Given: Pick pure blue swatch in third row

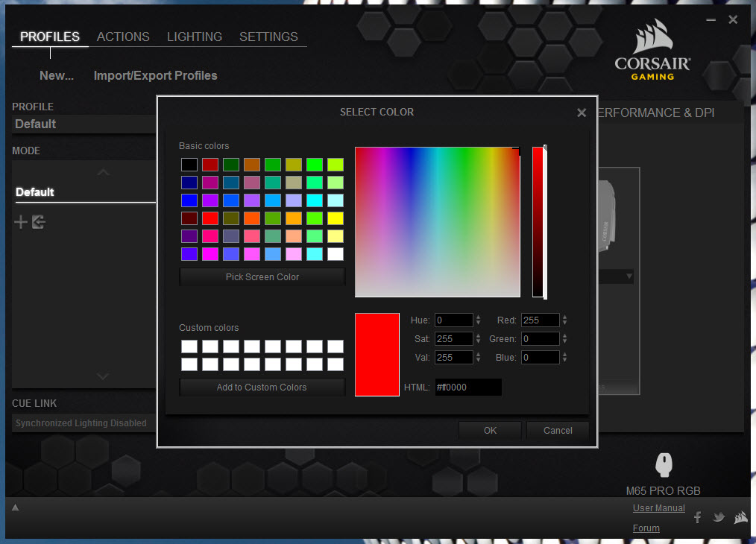Looking at the screenshot, I should point(189,200).
